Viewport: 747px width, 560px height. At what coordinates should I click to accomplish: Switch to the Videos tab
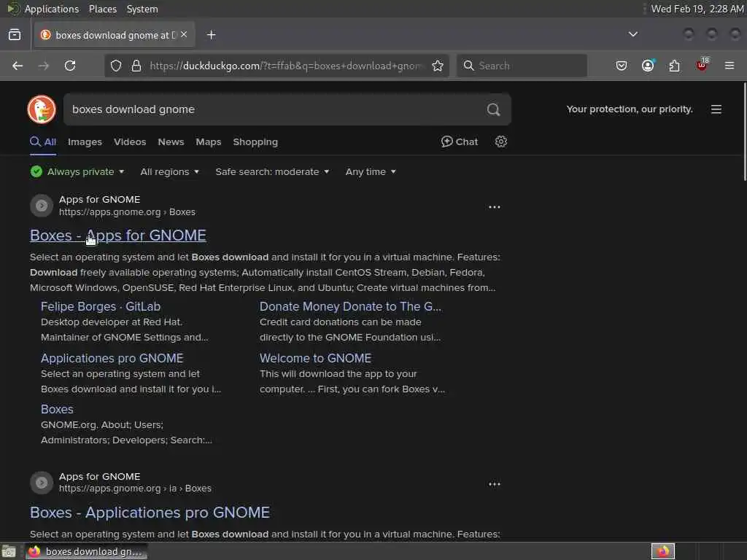[130, 142]
